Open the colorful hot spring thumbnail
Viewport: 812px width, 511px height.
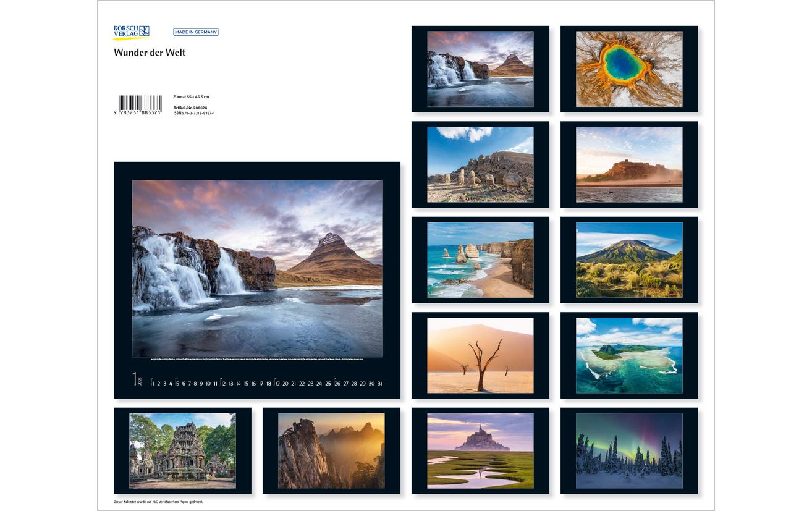point(629,69)
